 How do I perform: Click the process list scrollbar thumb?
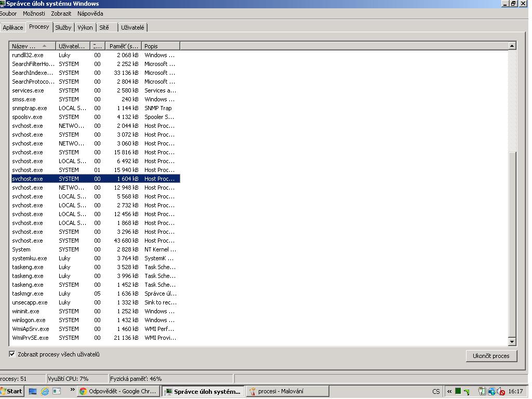coord(512,244)
